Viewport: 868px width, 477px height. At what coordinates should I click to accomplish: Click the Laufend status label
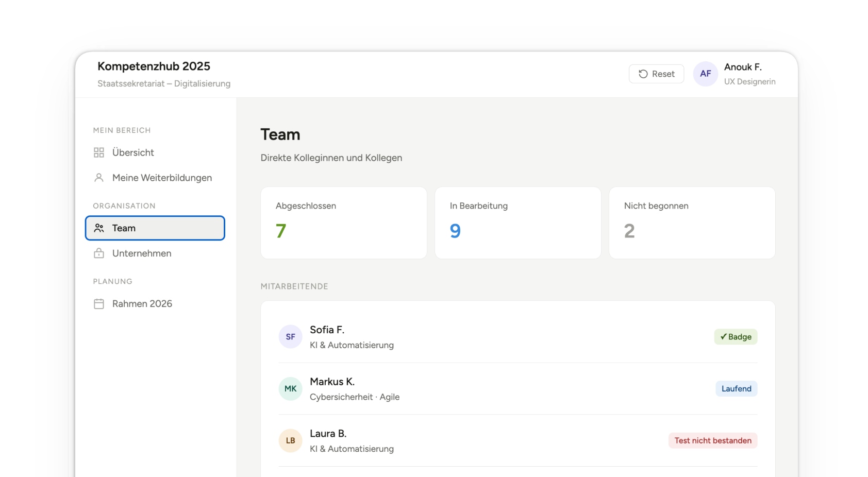tap(736, 389)
